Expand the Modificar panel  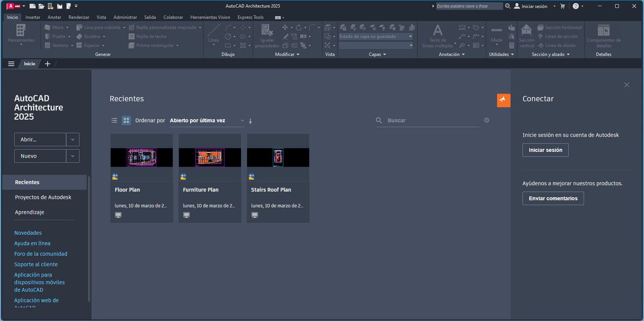pyautogui.click(x=287, y=54)
